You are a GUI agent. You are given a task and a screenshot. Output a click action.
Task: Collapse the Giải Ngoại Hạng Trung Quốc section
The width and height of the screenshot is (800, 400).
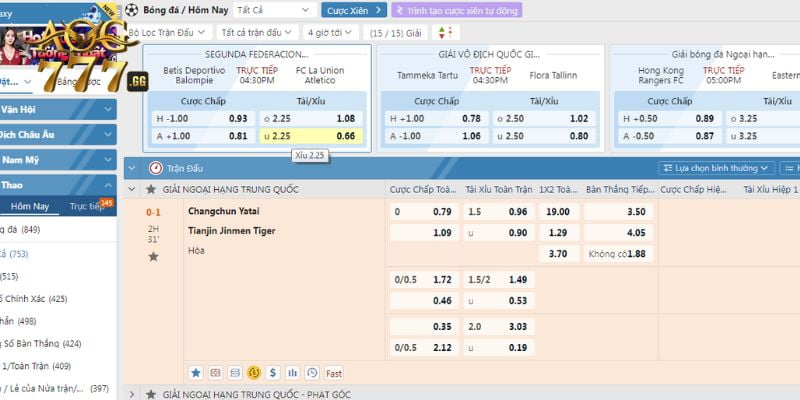132,189
